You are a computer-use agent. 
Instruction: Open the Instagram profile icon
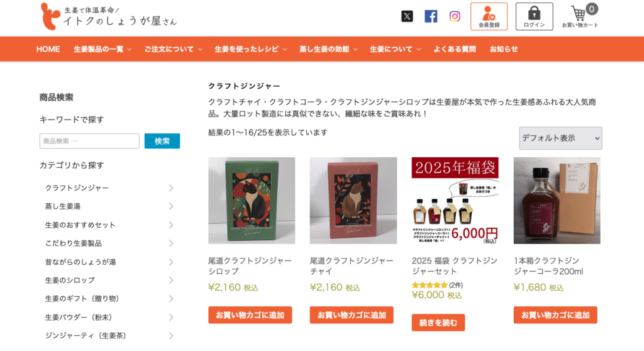454,16
